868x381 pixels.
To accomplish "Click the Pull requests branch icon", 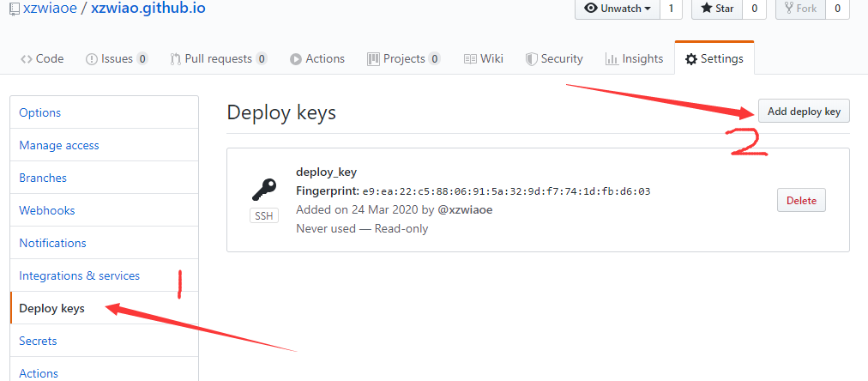I will [x=176, y=59].
